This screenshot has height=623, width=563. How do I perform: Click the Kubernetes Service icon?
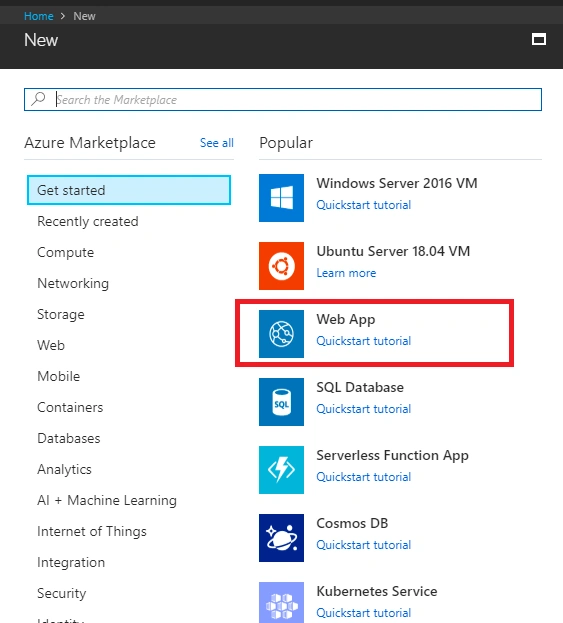281,602
